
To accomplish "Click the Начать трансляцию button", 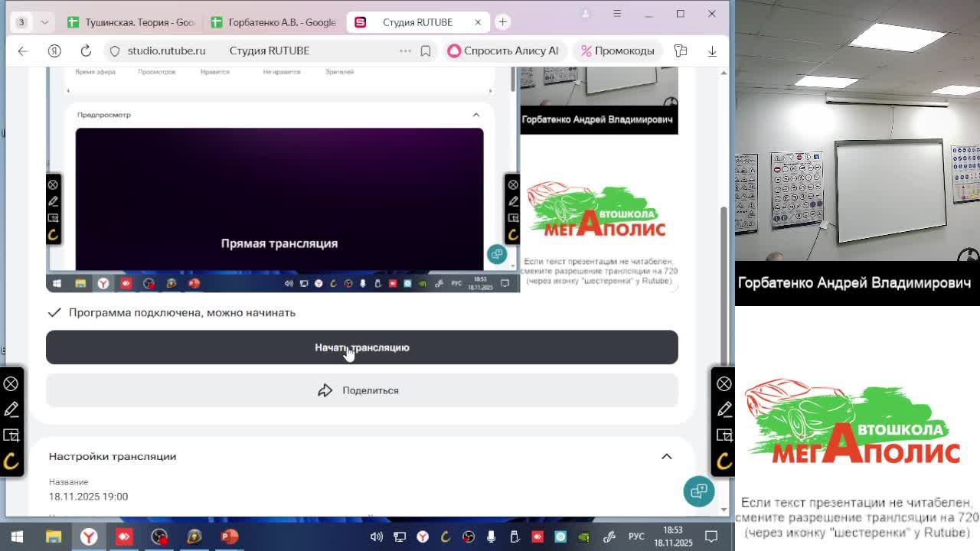I will pyautogui.click(x=362, y=347).
